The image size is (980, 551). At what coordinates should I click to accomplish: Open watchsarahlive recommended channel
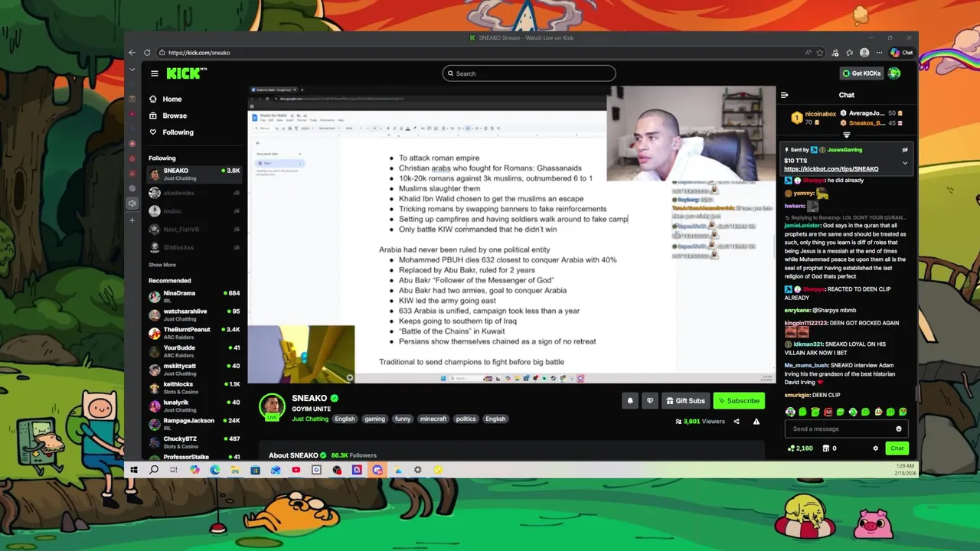[x=194, y=315]
